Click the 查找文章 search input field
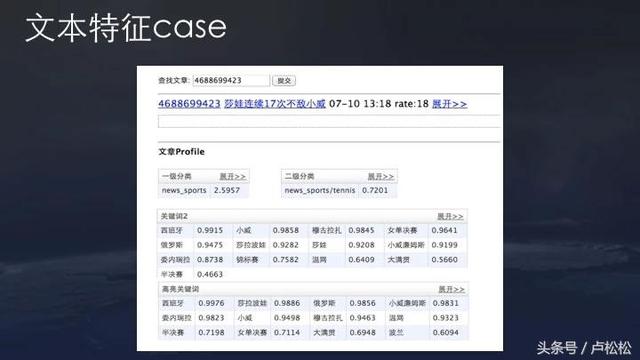The width and height of the screenshot is (640, 360). [x=231, y=80]
